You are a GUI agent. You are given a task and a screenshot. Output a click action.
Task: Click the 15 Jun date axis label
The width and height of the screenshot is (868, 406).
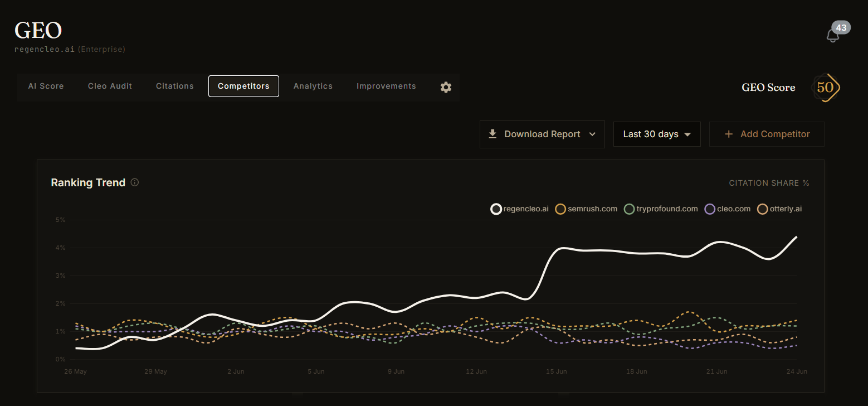click(x=557, y=371)
